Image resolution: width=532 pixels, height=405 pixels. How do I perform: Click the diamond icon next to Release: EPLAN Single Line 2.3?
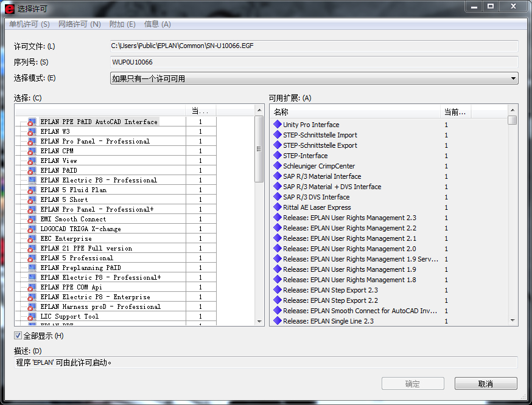278,320
